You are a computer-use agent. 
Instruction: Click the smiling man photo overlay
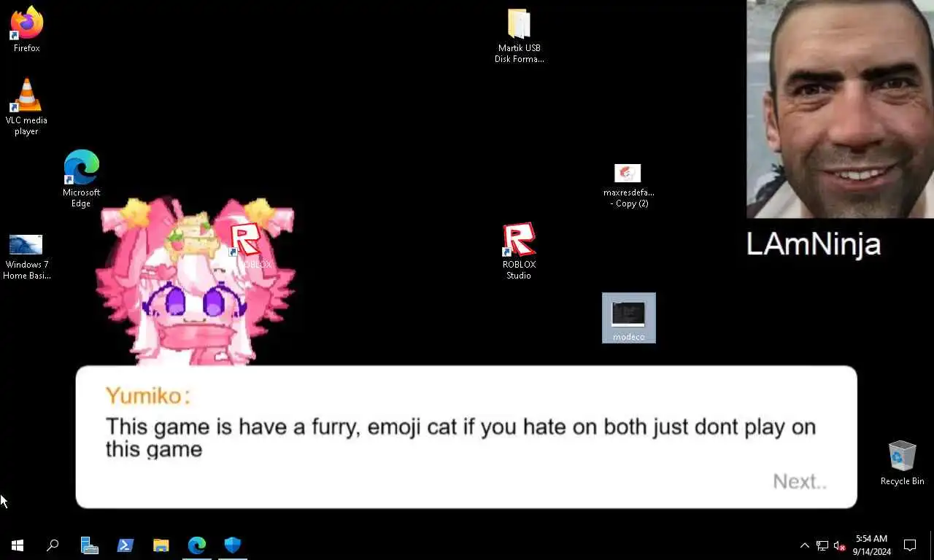click(840, 109)
